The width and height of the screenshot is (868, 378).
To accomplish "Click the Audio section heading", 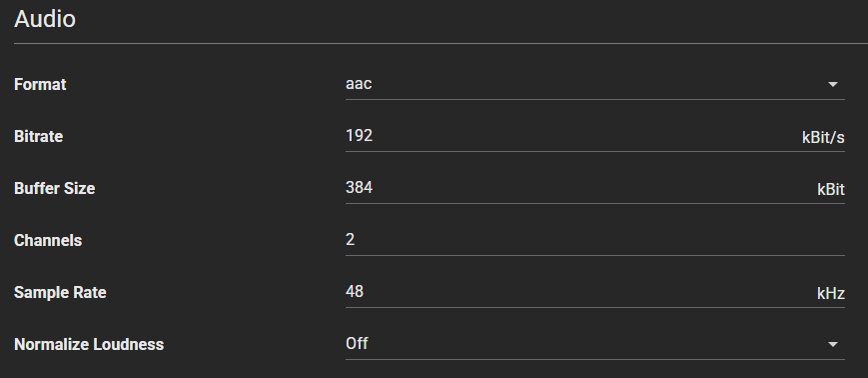I will coord(45,19).
